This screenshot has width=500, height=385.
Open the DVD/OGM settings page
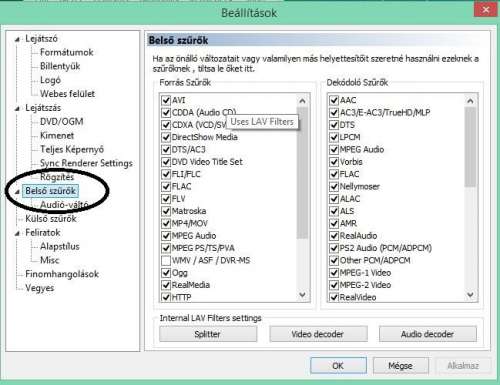[62, 121]
